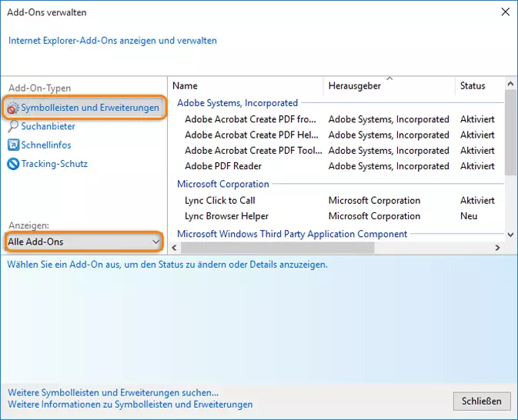Select the Lync Click to Call entry
The width and height of the screenshot is (518, 420).
point(220,201)
